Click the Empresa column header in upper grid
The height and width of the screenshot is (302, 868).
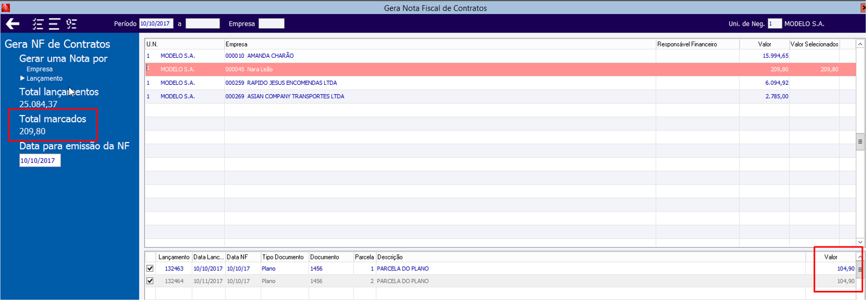440,44
